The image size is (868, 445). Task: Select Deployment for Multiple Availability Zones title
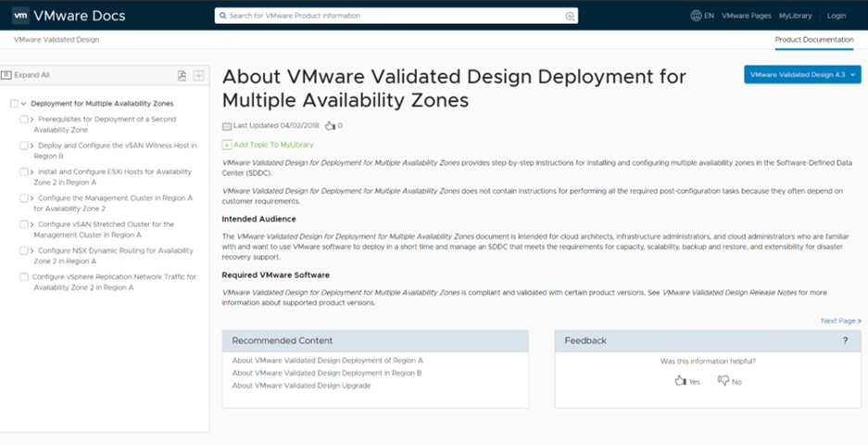coord(102,104)
